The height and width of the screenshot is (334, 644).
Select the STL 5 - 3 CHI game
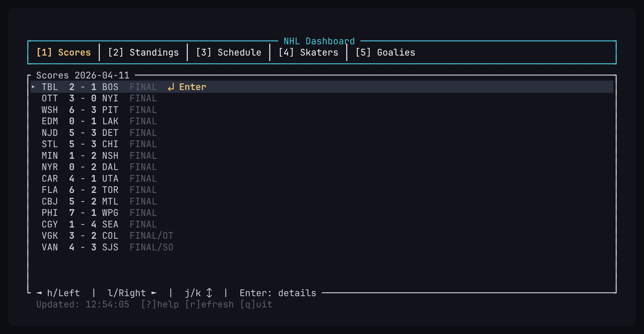tap(322, 144)
